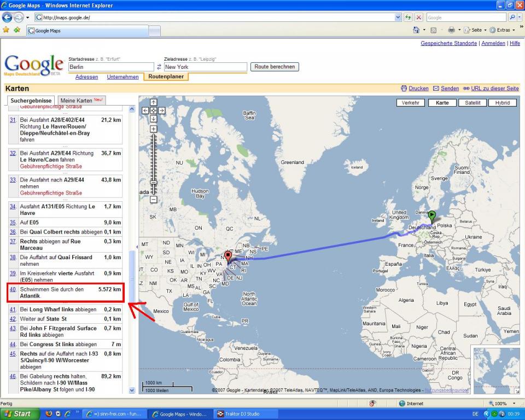The height and width of the screenshot is (420, 525).
Task: Click the Startadresse field containing Berlin
Action: coord(111,67)
